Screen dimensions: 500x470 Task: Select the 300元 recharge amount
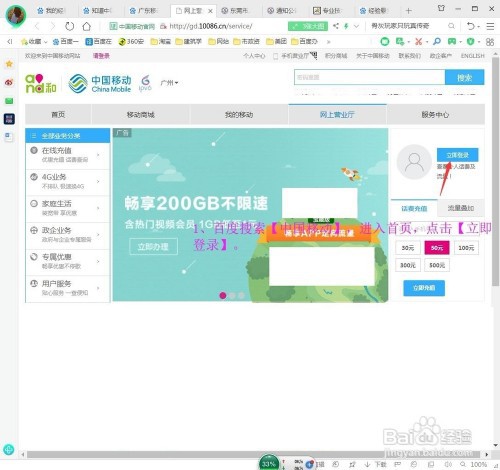(407, 265)
